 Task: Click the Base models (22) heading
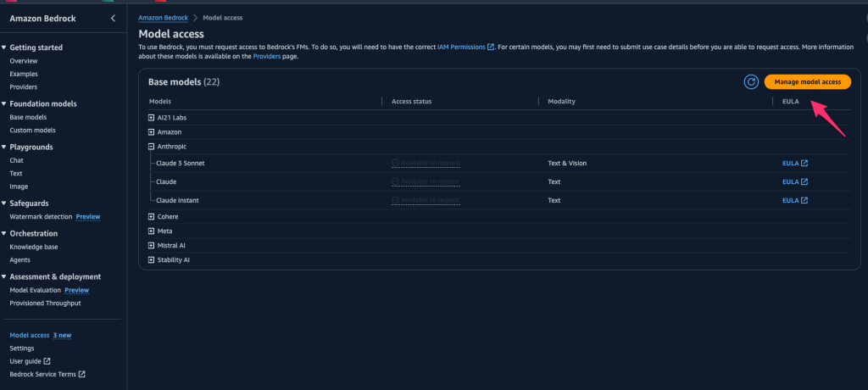pos(184,82)
